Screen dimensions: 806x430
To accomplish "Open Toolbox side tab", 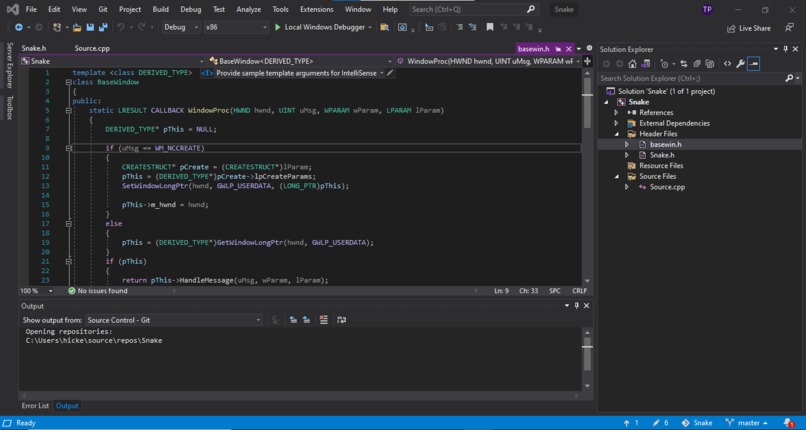I will [x=9, y=107].
